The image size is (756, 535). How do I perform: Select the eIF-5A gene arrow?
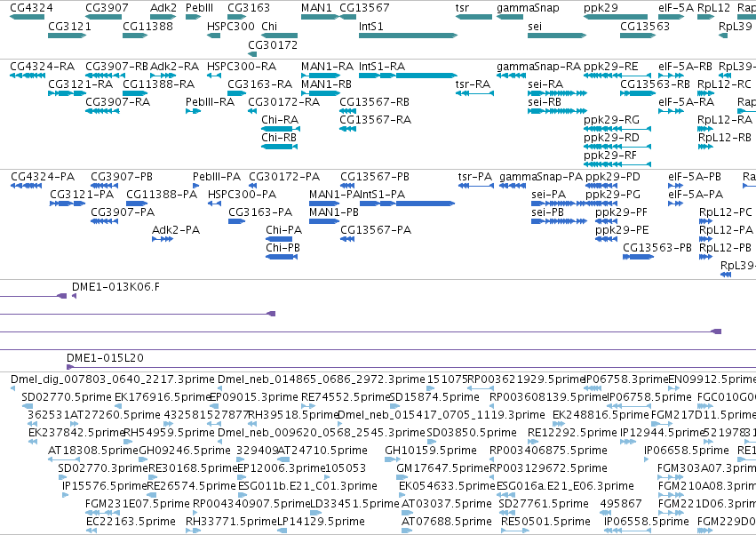(x=671, y=17)
